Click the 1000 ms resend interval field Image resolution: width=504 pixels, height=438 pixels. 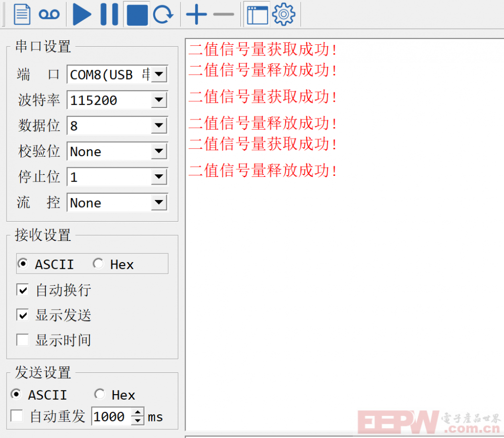coord(111,416)
